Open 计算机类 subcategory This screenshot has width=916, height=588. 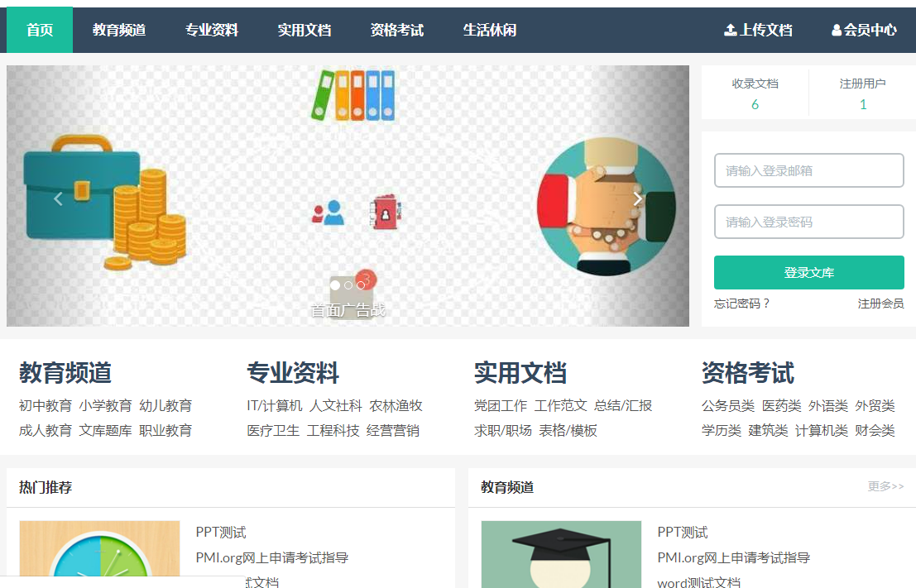822,430
